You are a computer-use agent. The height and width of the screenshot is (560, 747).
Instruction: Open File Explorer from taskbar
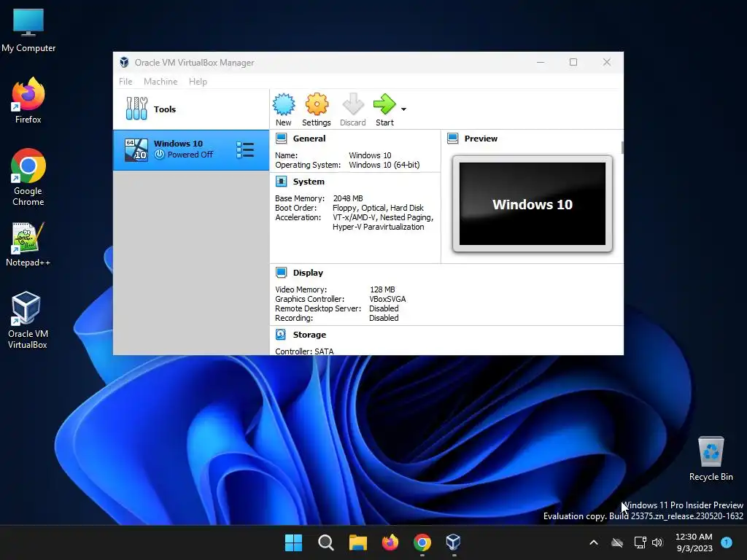[x=357, y=542]
